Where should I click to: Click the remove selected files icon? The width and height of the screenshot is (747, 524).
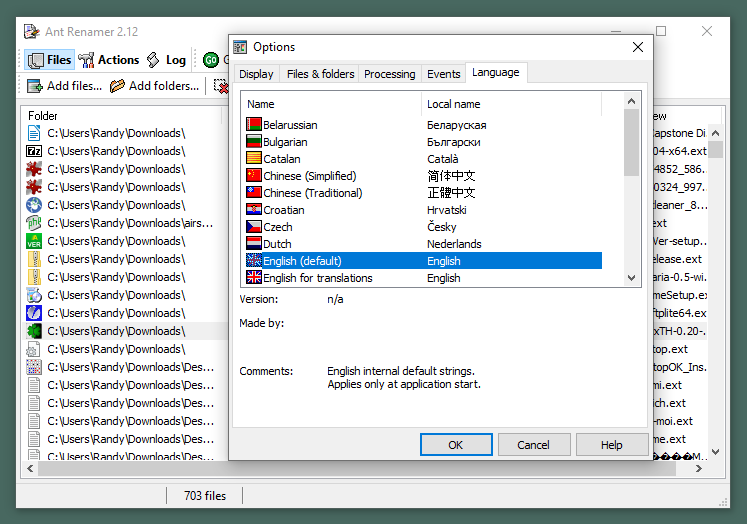coord(221,86)
